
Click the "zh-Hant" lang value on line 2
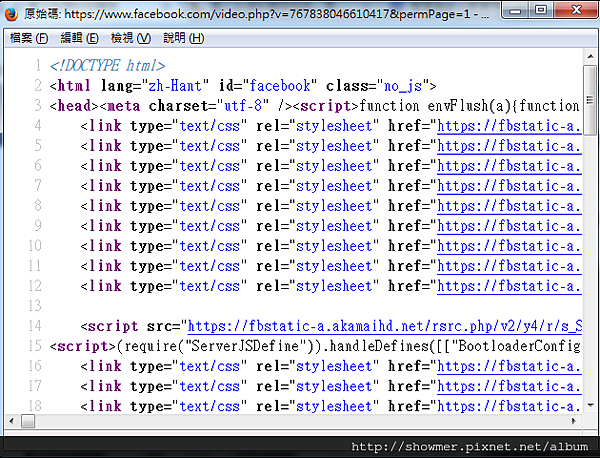tap(175, 86)
